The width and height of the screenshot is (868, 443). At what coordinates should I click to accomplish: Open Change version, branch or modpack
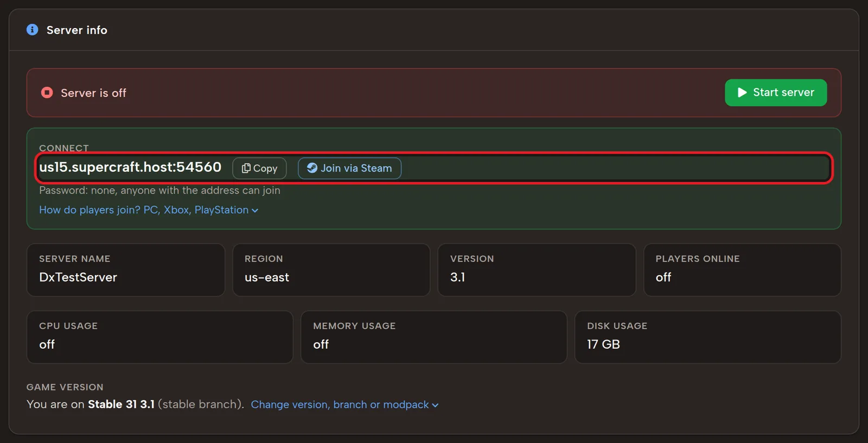point(344,405)
